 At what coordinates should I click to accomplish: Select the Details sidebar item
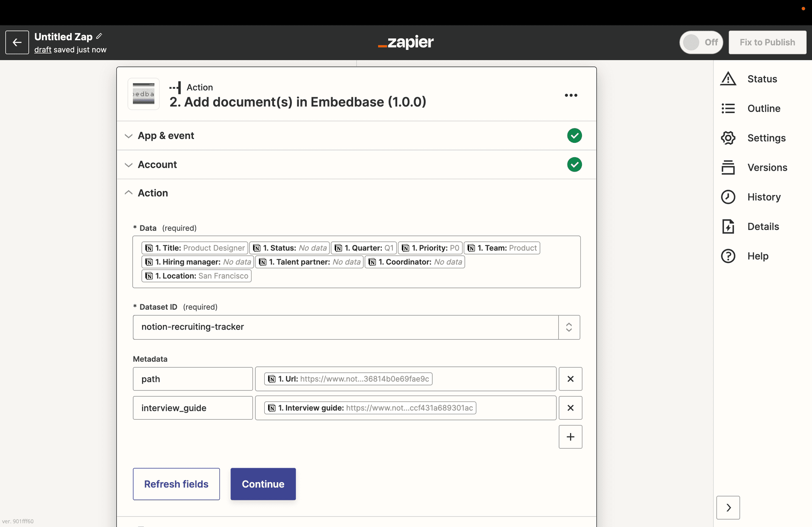(763, 227)
